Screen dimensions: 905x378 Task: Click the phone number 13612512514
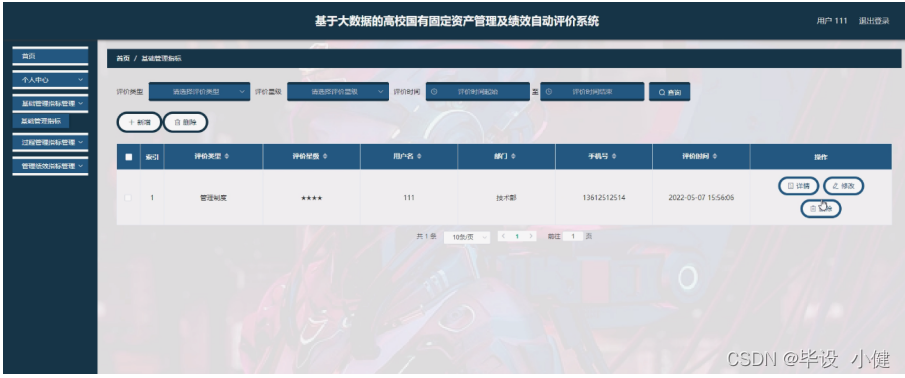click(x=604, y=197)
